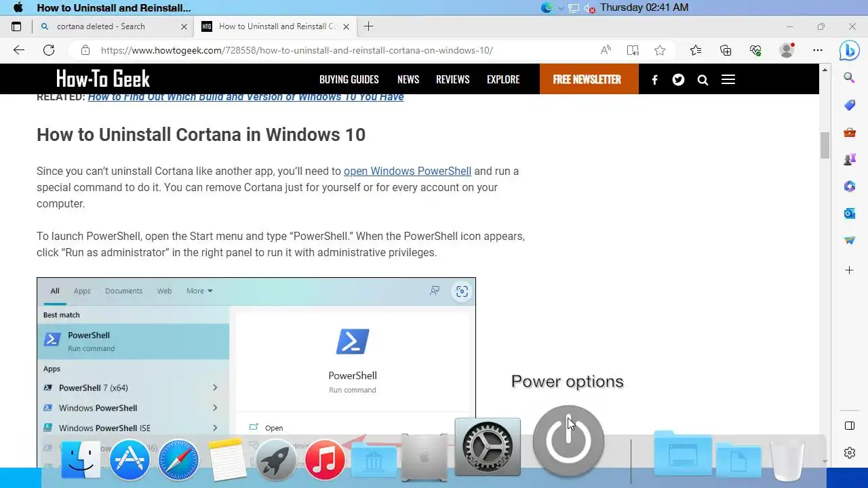Open the Bing Copilot sidebar button
868x488 pixels.
(850, 50)
